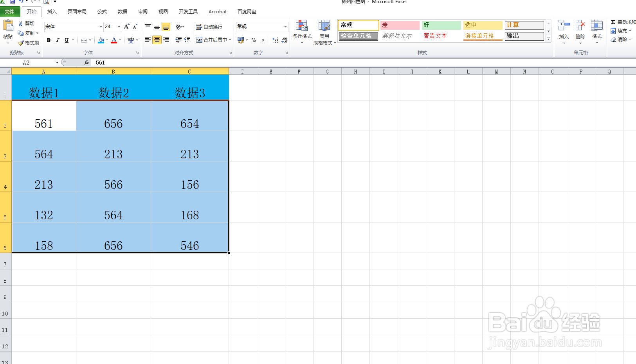This screenshot has height=364, width=636.
Task: Apply comma style number format
Action: click(x=263, y=40)
